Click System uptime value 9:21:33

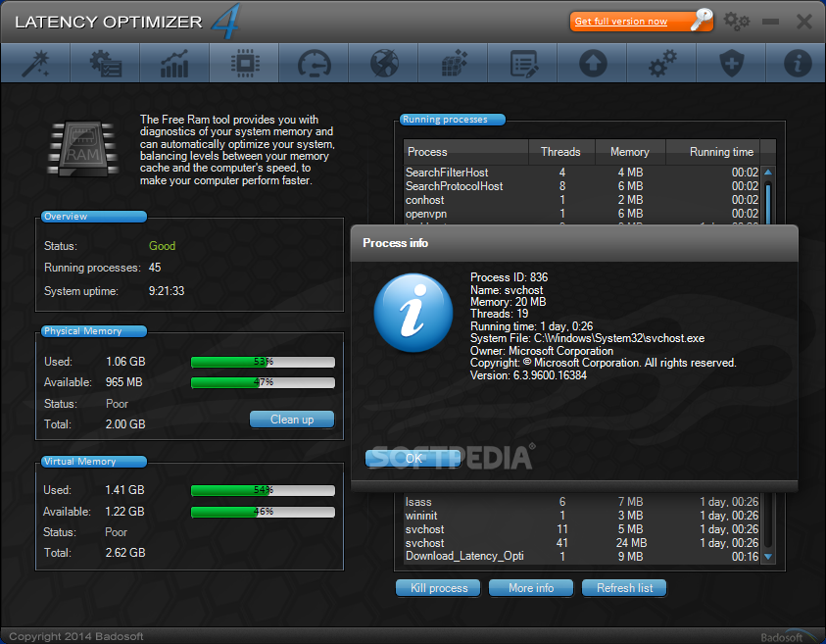167,291
